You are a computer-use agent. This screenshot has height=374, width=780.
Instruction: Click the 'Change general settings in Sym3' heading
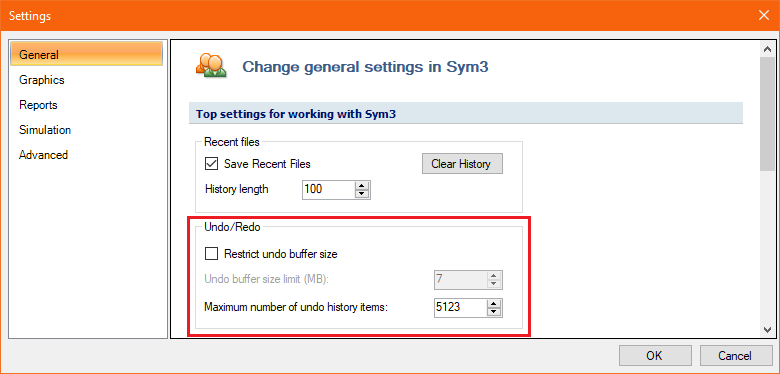point(365,67)
